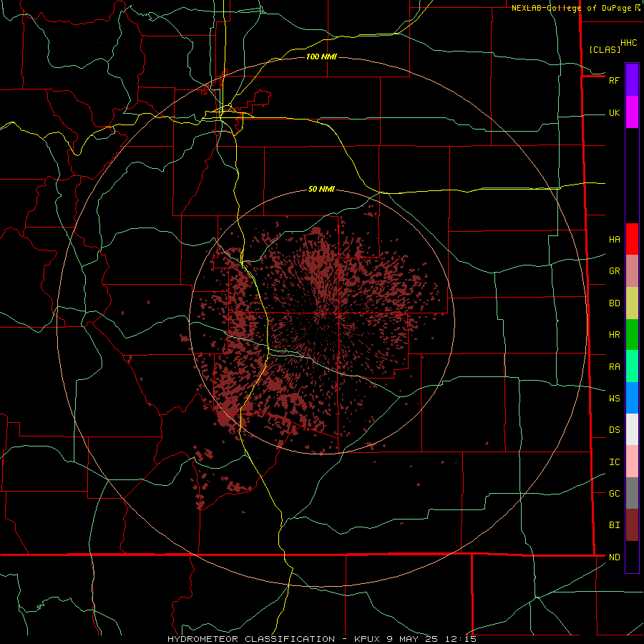Pick the WS blue legend swatch
This screenshot has height=644, width=644.
632,398
